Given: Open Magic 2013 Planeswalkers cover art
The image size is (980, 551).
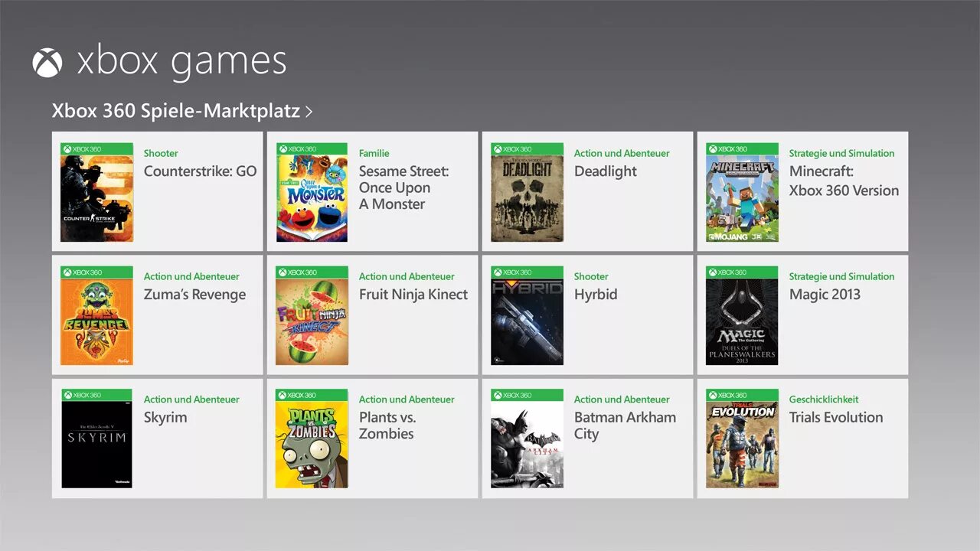Looking at the screenshot, I should (742, 315).
